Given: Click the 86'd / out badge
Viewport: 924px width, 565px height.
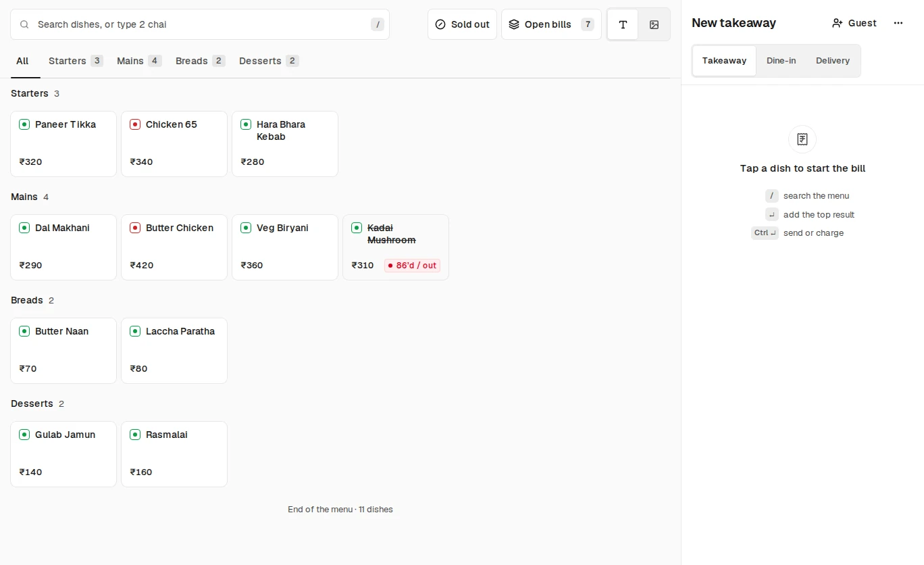Looking at the screenshot, I should [412, 266].
